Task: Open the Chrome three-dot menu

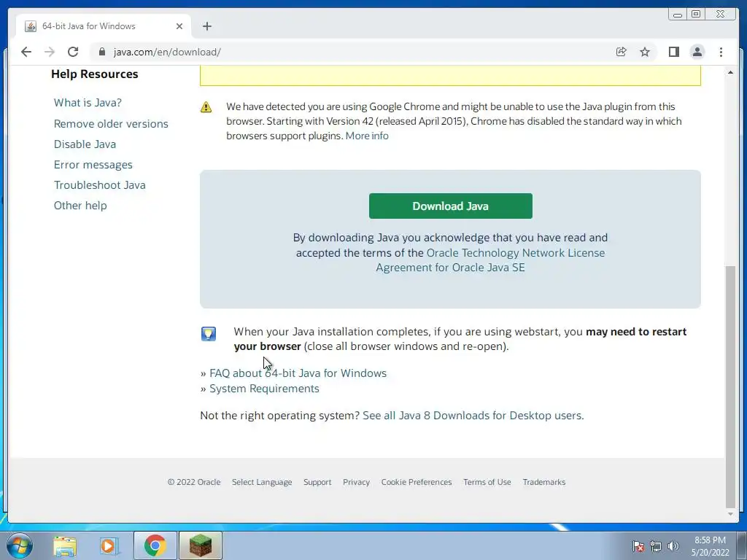Action: [x=721, y=52]
